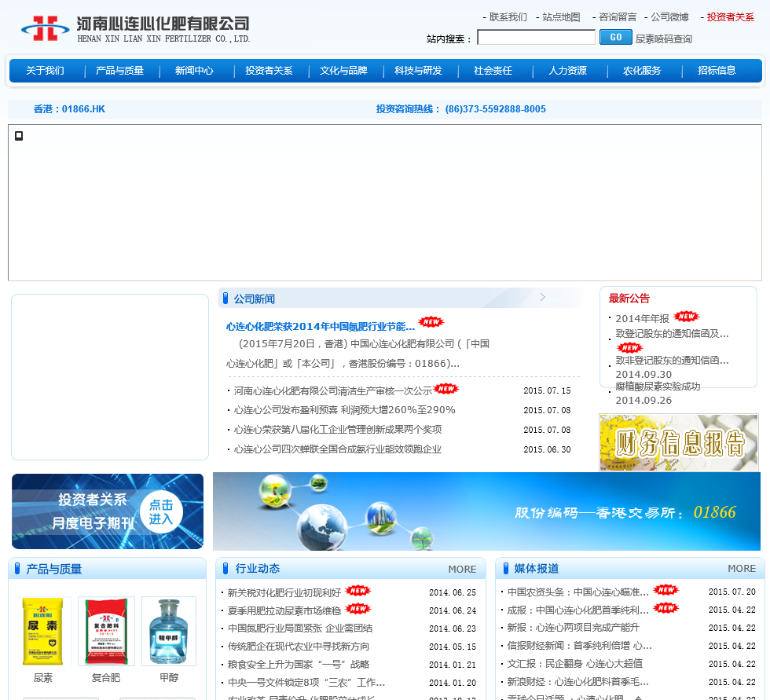Open announcement 2014年年报
Screen dimensions: 770x700
pos(643,319)
